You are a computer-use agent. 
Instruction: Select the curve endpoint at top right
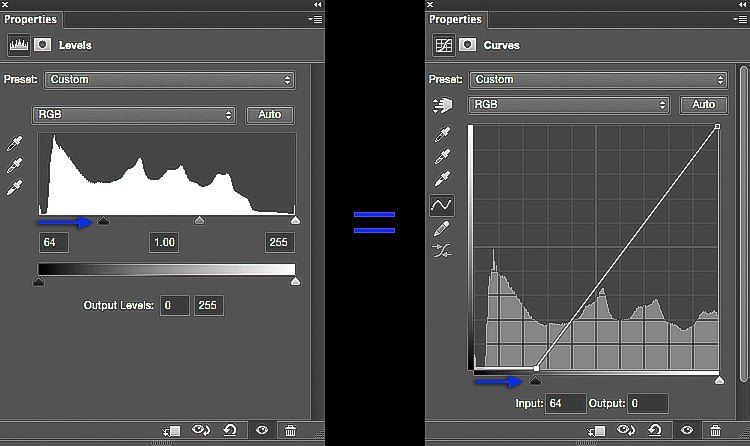click(x=717, y=126)
